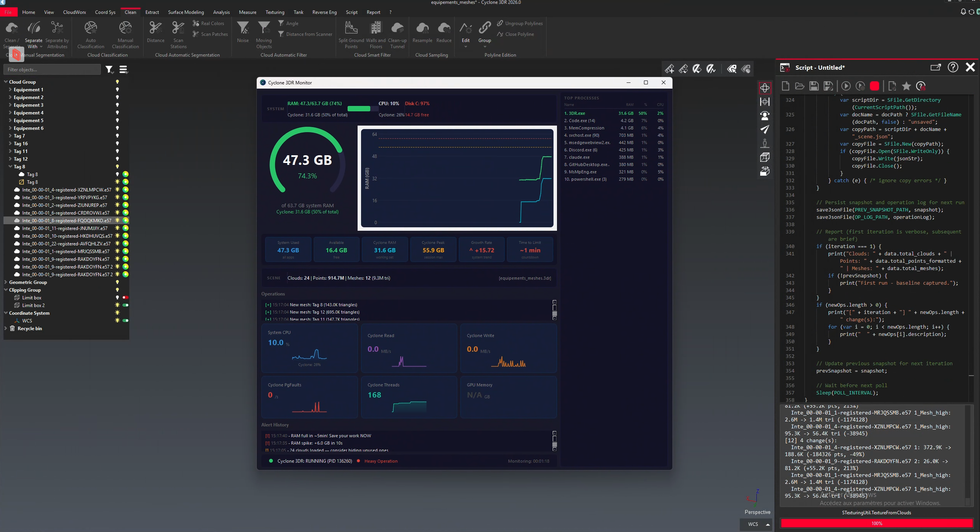Expand the Equipement 1 tree node
This screenshot has height=532, width=980.
[10, 90]
